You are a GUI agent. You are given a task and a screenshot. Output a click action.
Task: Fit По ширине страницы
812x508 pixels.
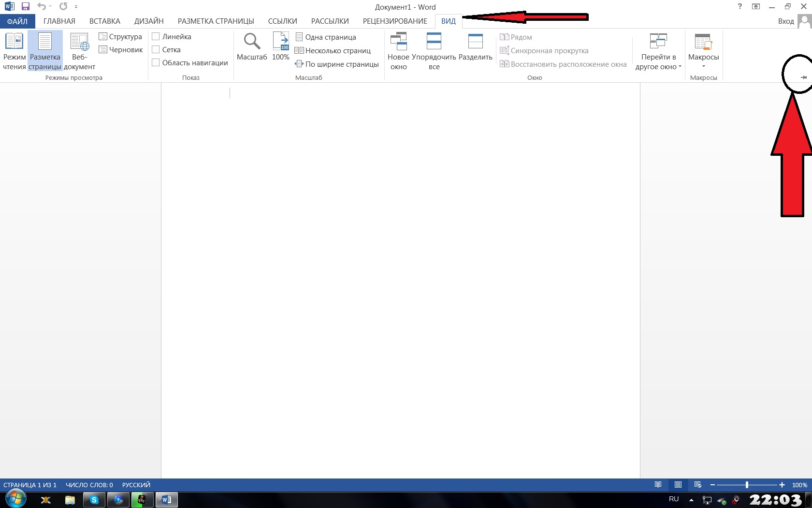click(336, 64)
